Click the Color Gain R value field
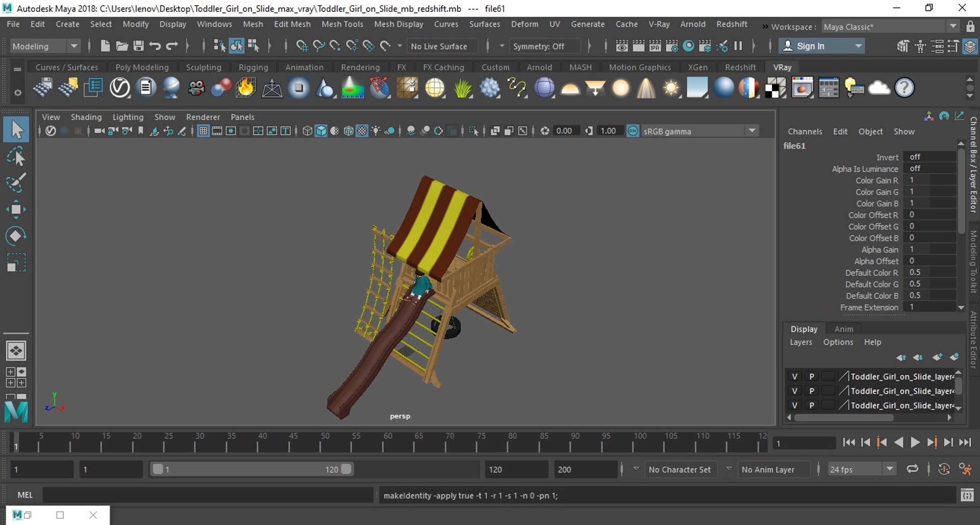 point(929,180)
